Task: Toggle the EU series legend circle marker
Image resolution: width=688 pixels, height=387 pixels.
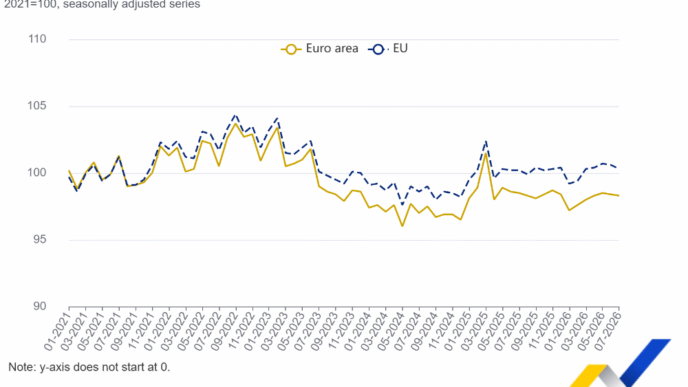Action: (378, 49)
